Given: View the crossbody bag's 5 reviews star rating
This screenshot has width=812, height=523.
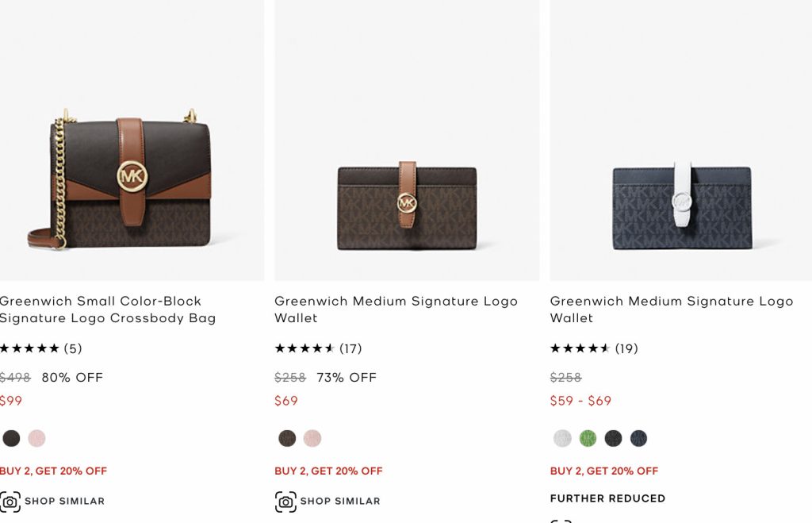Looking at the screenshot, I should point(30,348).
